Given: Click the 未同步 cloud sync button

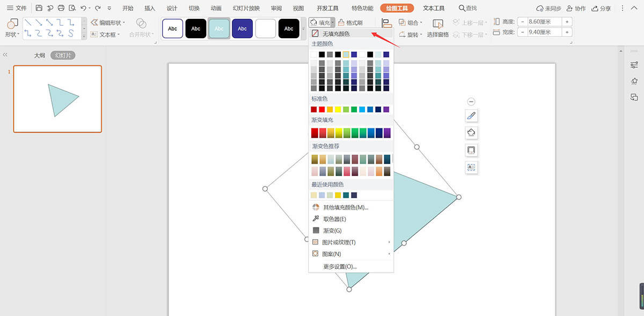Looking at the screenshot, I should click(548, 9).
